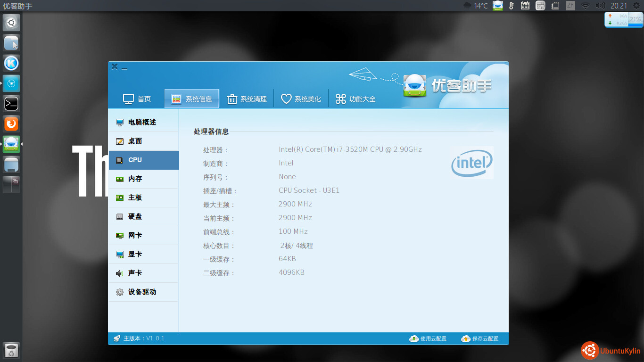
Task: Open the Wi-Fi network menu
Action: (585, 6)
